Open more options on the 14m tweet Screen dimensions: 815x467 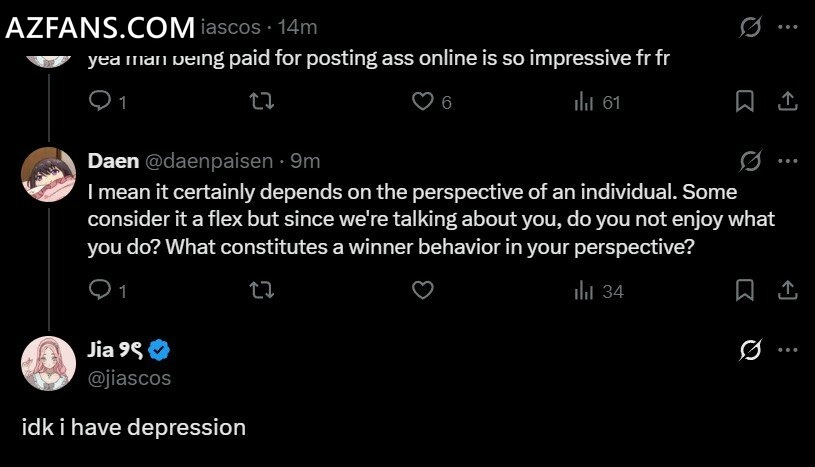coord(787,27)
